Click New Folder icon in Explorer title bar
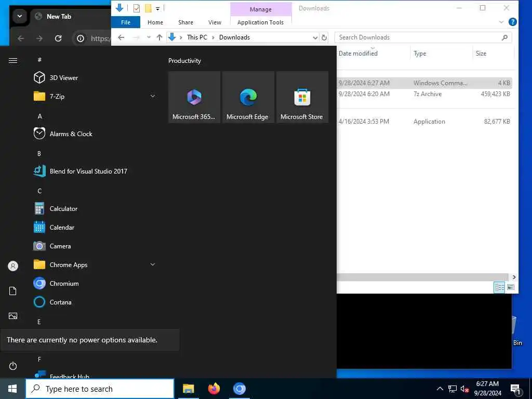Screen dimensions: 532x399 pyautogui.click(x=148, y=8)
